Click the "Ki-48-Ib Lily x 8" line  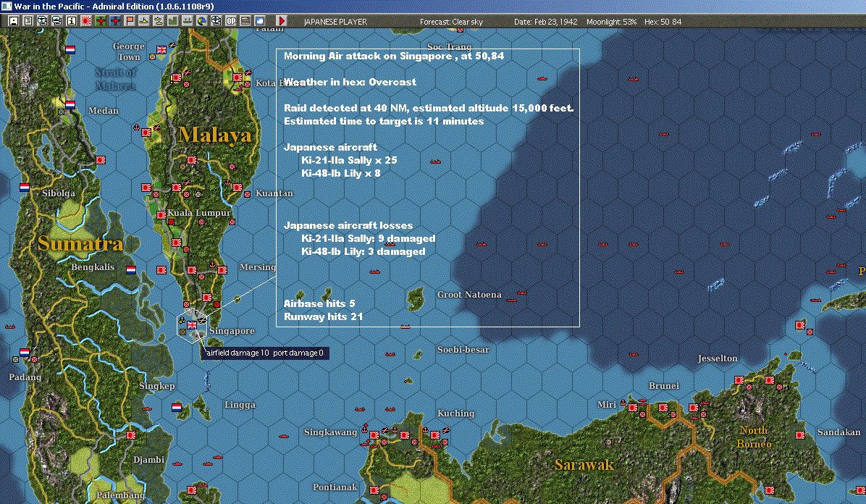click(x=341, y=174)
